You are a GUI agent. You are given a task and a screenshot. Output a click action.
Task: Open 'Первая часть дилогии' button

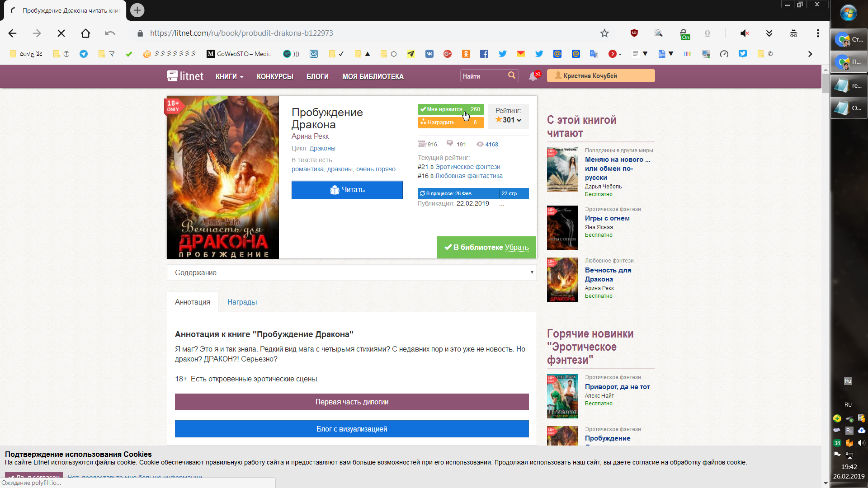352,402
